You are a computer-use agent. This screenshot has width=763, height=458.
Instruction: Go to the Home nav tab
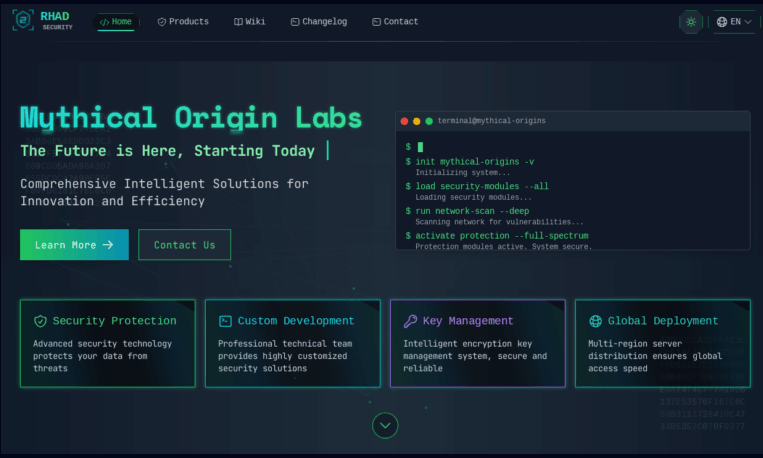(115, 22)
